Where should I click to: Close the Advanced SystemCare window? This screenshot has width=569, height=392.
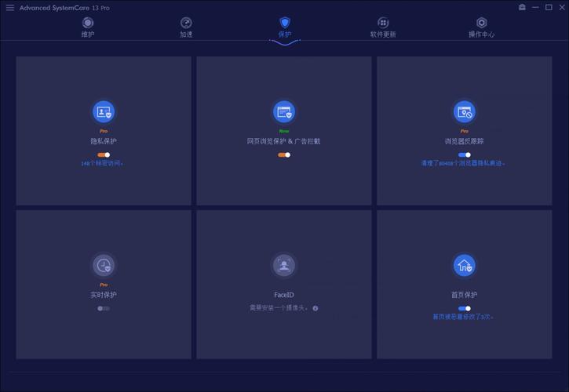click(562, 7)
